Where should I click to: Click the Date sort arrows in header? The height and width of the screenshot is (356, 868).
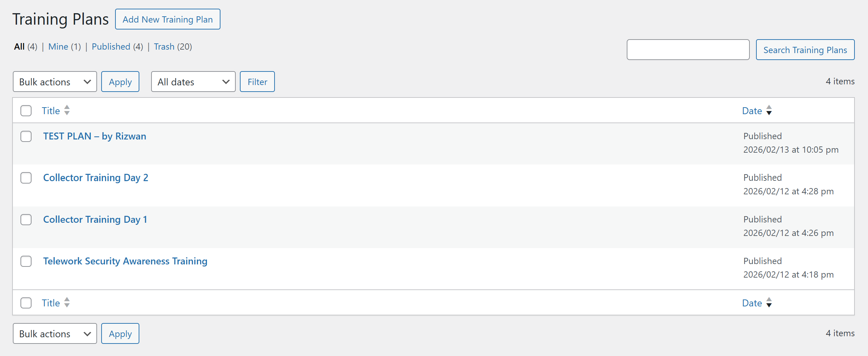(769, 110)
